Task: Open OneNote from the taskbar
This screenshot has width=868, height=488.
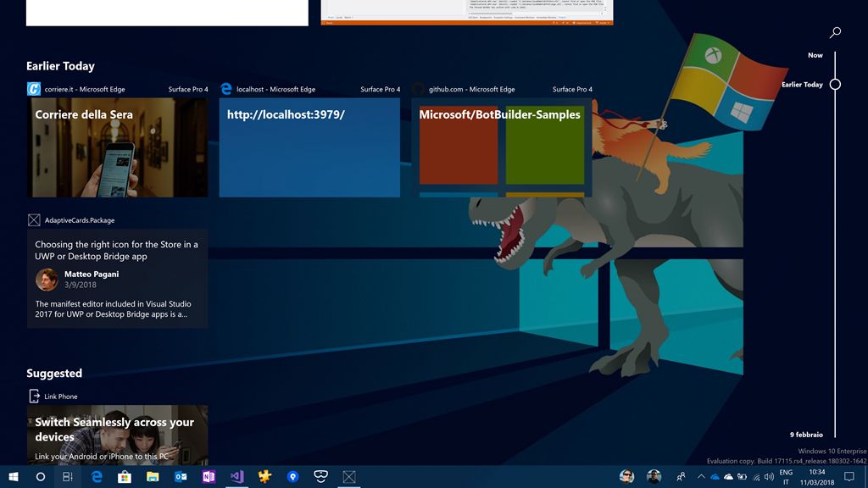Action: point(209,476)
